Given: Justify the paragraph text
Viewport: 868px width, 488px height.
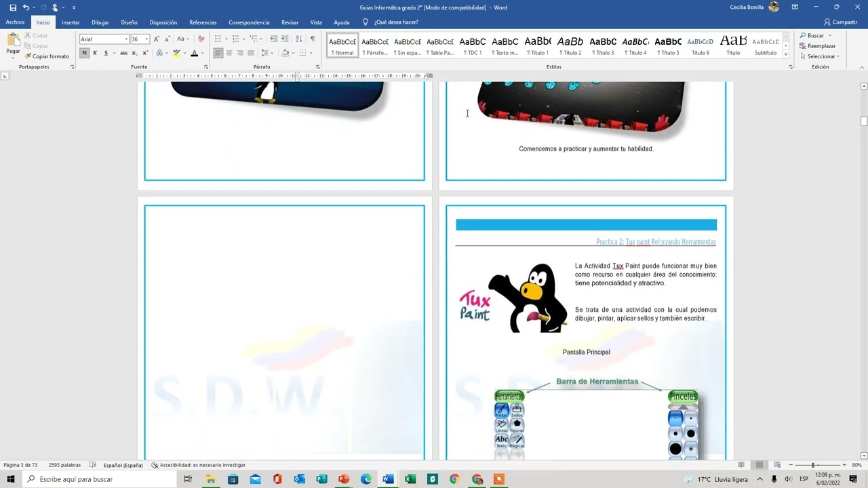Looking at the screenshot, I should (x=251, y=53).
